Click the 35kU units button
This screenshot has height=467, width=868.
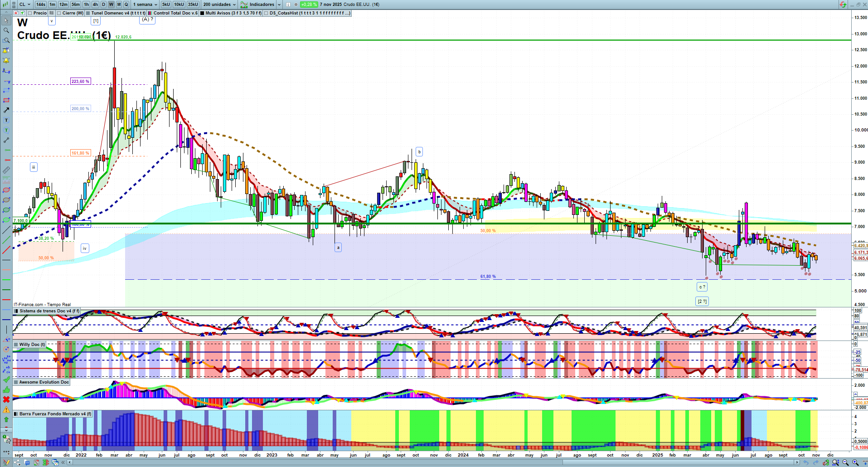(x=193, y=5)
